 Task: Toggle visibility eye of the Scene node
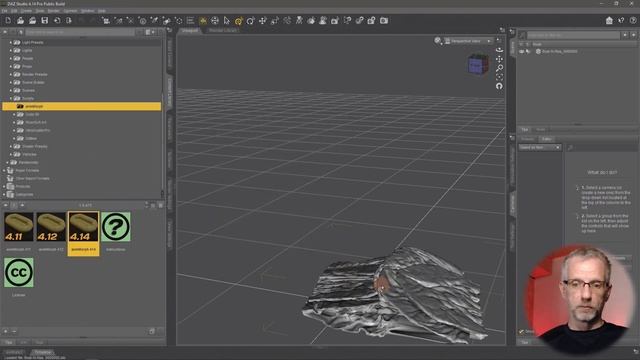[522, 51]
